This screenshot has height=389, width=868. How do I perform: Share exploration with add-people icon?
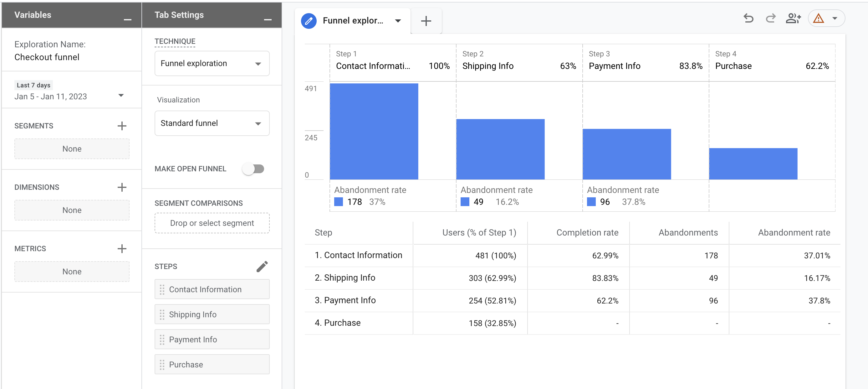[x=793, y=18]
